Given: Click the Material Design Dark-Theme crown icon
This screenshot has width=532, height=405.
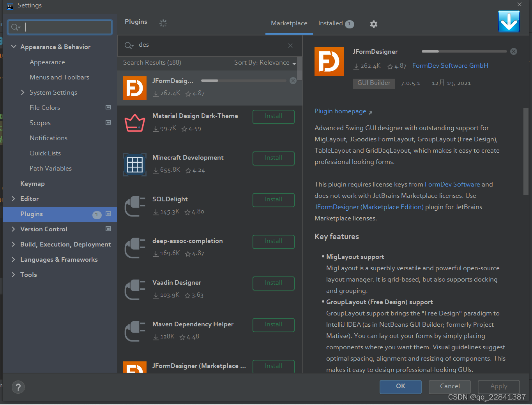Looking at the screenshot, I should coord(134,123).
